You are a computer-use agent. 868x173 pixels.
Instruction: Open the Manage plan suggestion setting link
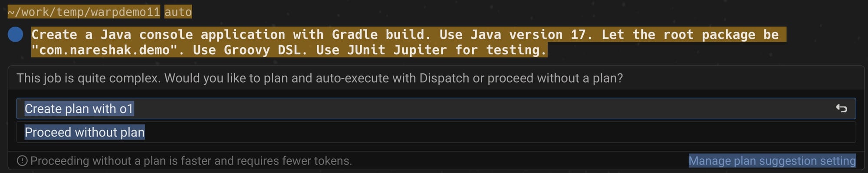coord(772,161)
